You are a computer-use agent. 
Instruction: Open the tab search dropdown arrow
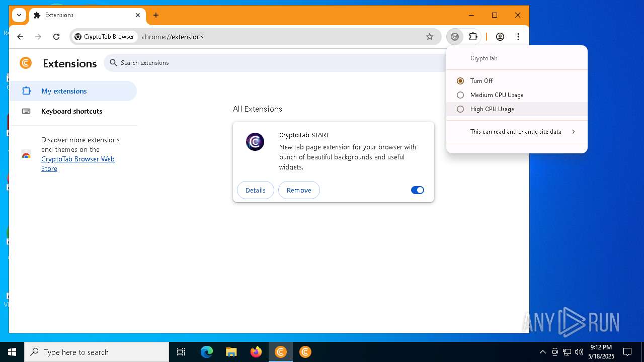pos(19,15)
